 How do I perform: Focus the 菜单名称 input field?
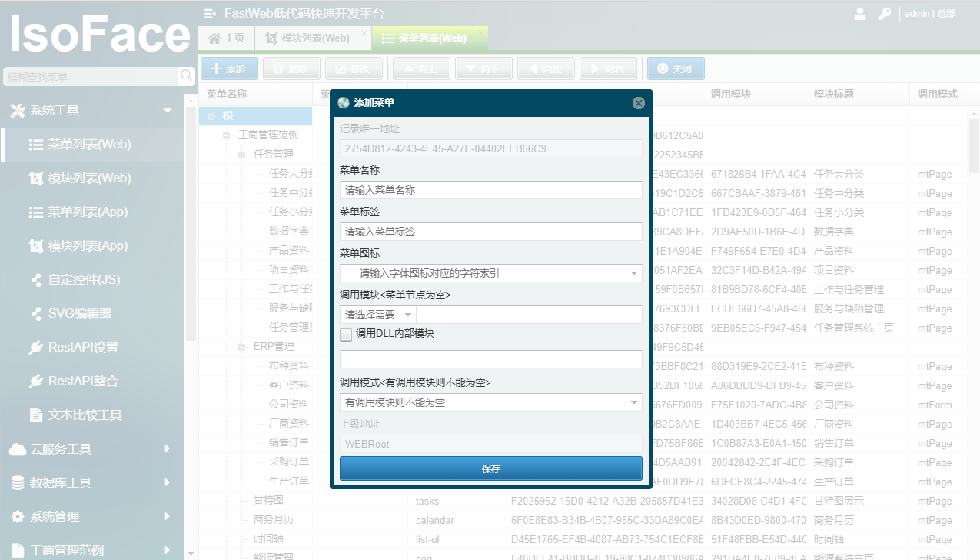coord(490,190)
